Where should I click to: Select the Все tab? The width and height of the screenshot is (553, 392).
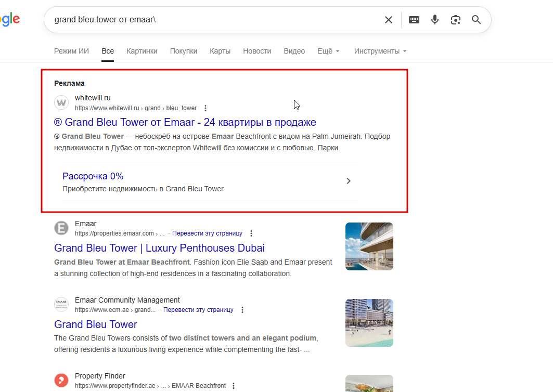tap(108, 51)
